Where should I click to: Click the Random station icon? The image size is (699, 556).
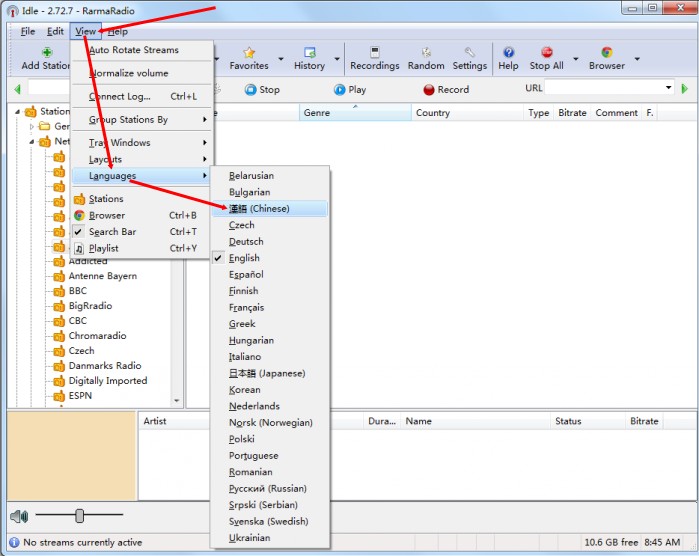[x=426, y=53]
